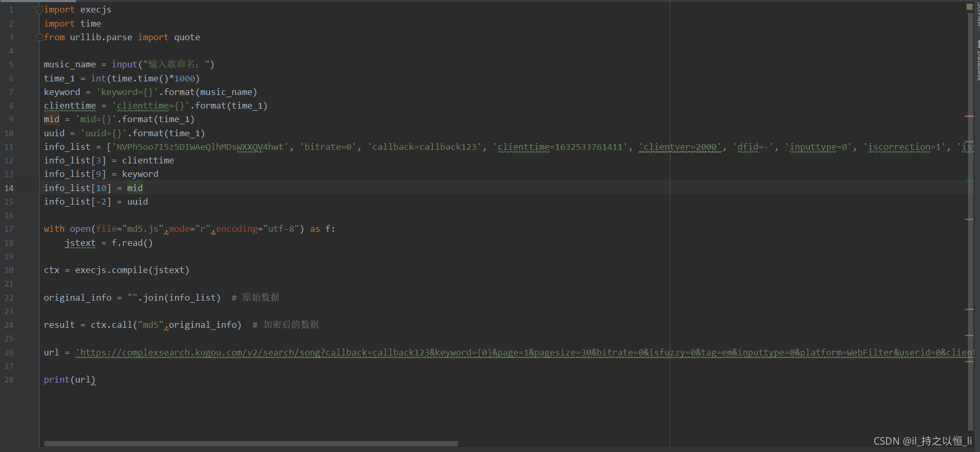The width and height of the screenshot is (980, 452).
Task: Click line number 28 in the gutter
Action: tap(9, 379)
